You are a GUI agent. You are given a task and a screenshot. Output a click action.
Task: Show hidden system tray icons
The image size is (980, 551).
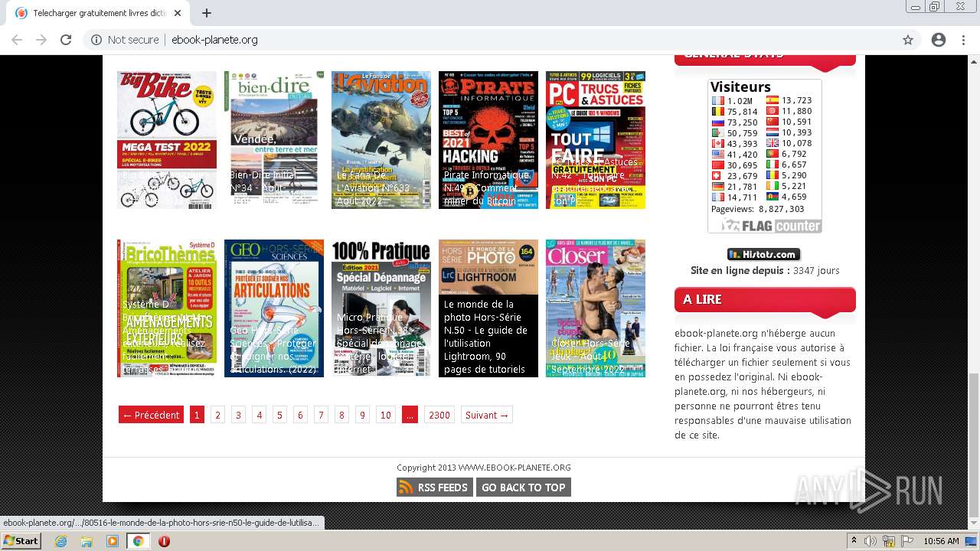pyautogui.click(x=854, y=541)
